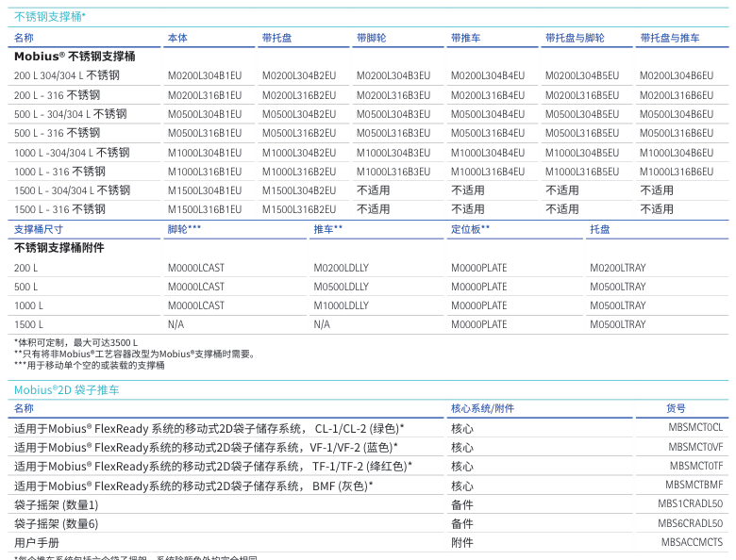Select the Mobius®2D 袋子推车 section title
This screenshot has width=736, height=560.
[x=66, y=389]
